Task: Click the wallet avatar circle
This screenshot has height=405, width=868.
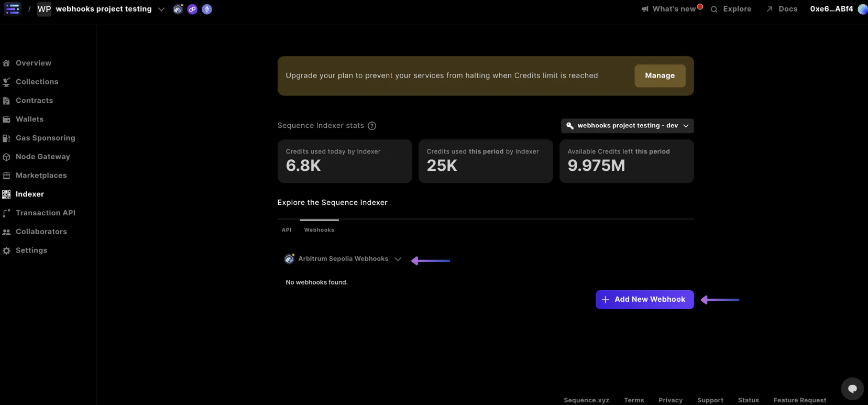Action: coord(863,9)
